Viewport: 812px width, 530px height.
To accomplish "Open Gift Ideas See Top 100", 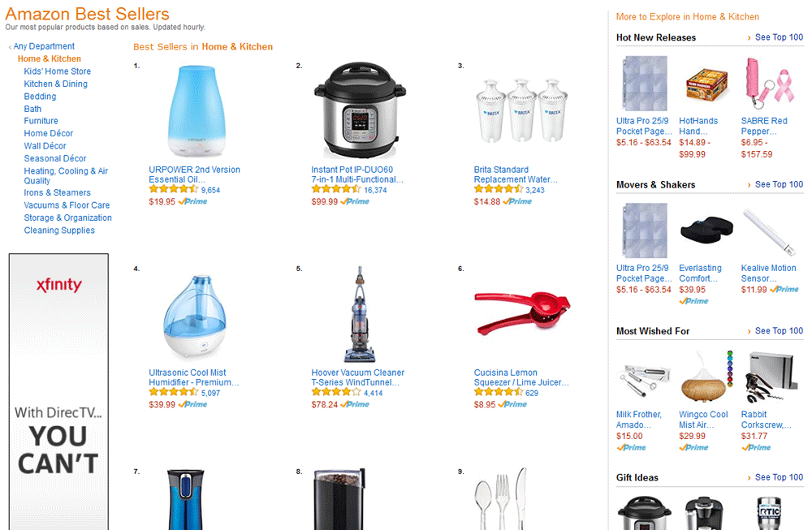I will click(x=779, y=477).
